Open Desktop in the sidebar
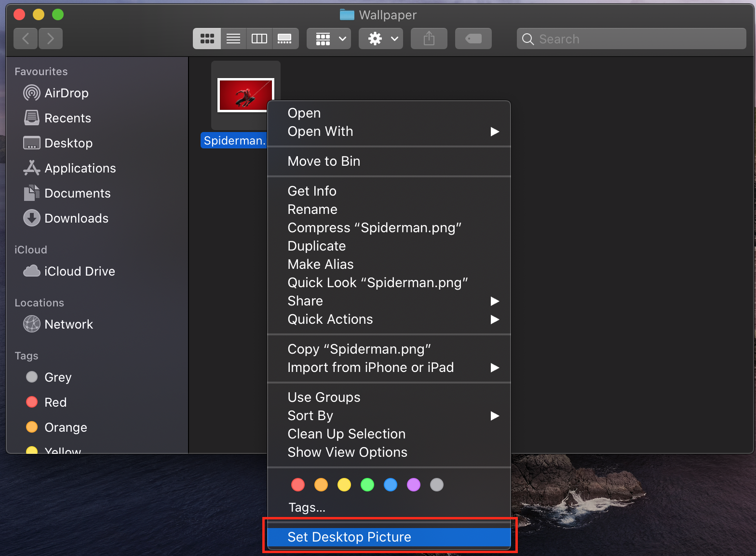Screen dimensions: 756x556 (x=58, y=143)
